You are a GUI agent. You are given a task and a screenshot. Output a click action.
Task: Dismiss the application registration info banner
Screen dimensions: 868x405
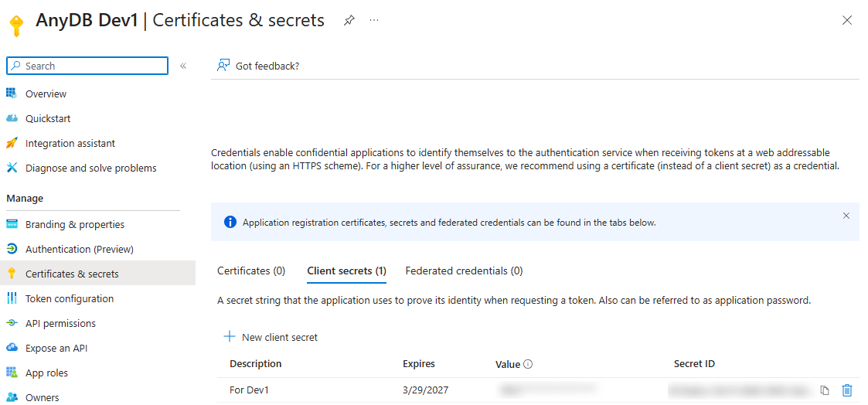click(x=846, y=216)
